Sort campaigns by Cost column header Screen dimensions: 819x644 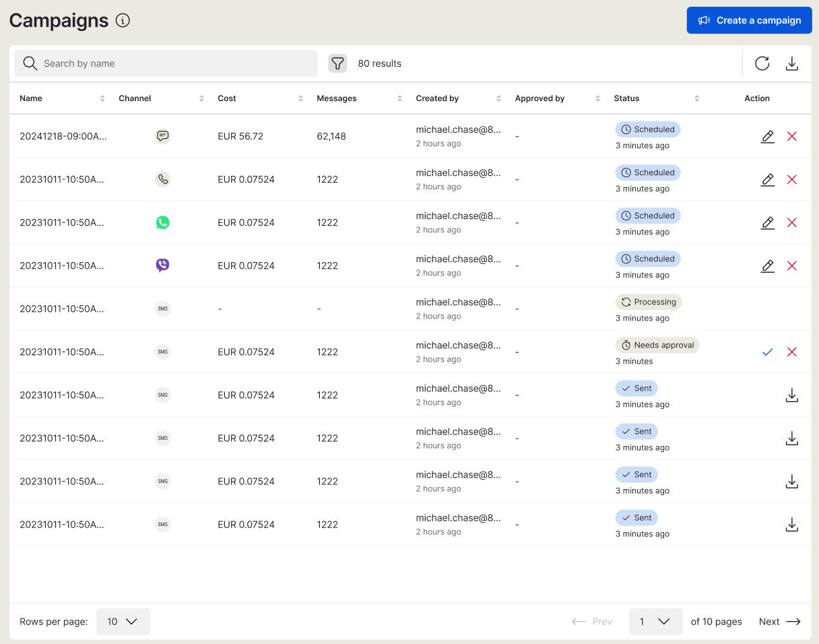300,98
